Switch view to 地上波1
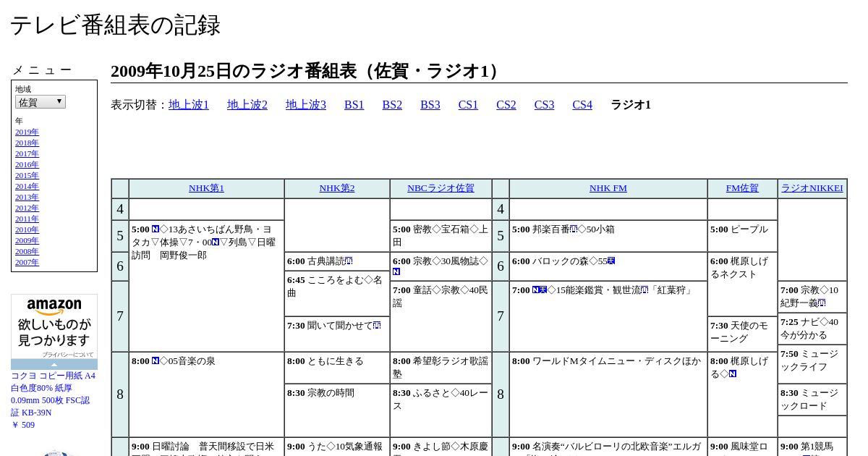Viewport: 868px width, 456px height. click(x=189, y=105)
